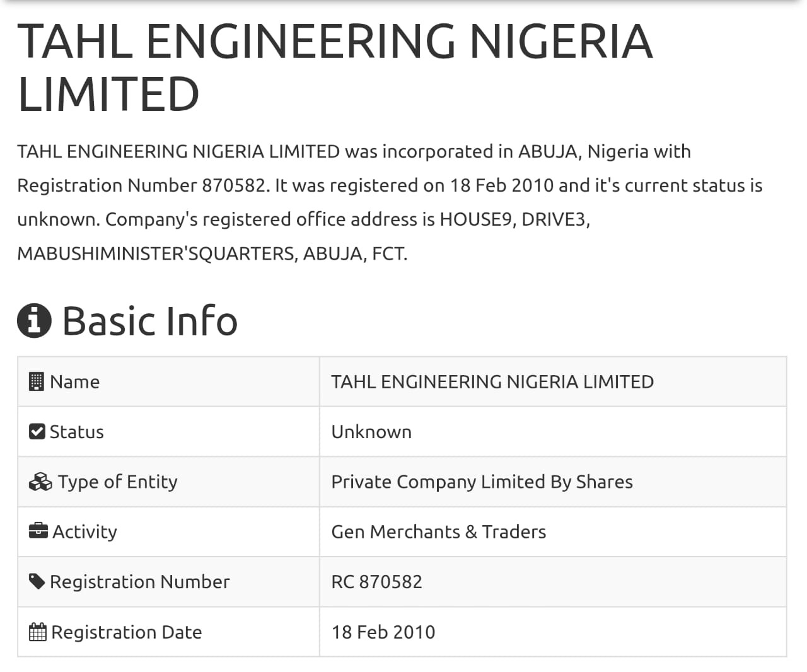807x672 pixels.
Task: Click the building icon next to Name
Action: pos(37,381)
